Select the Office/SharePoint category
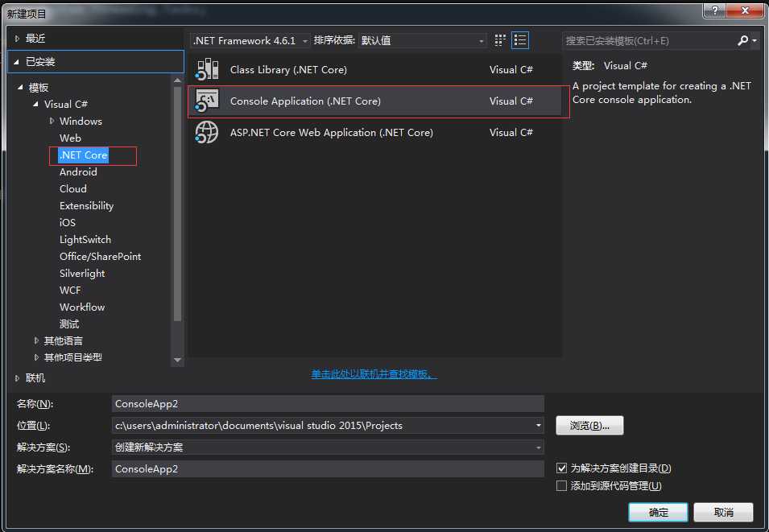This screenshot has height=532, width=769. click(100, 257)
